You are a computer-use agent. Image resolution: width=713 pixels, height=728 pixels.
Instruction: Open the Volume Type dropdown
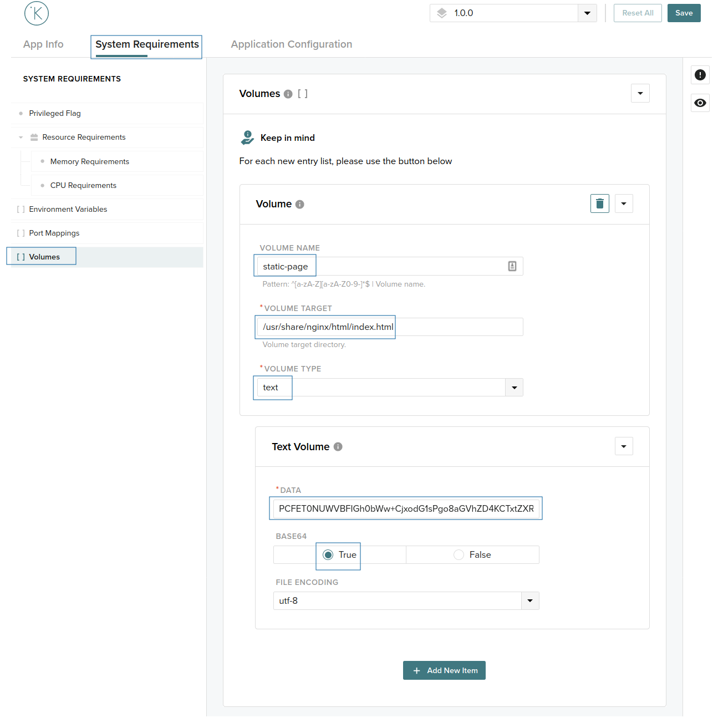pos(514,387)
